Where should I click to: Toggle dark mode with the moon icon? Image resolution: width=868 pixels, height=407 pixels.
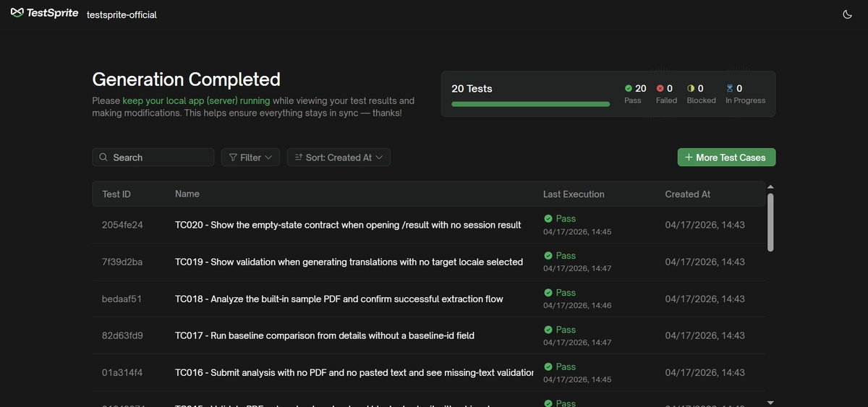(848, 14)
